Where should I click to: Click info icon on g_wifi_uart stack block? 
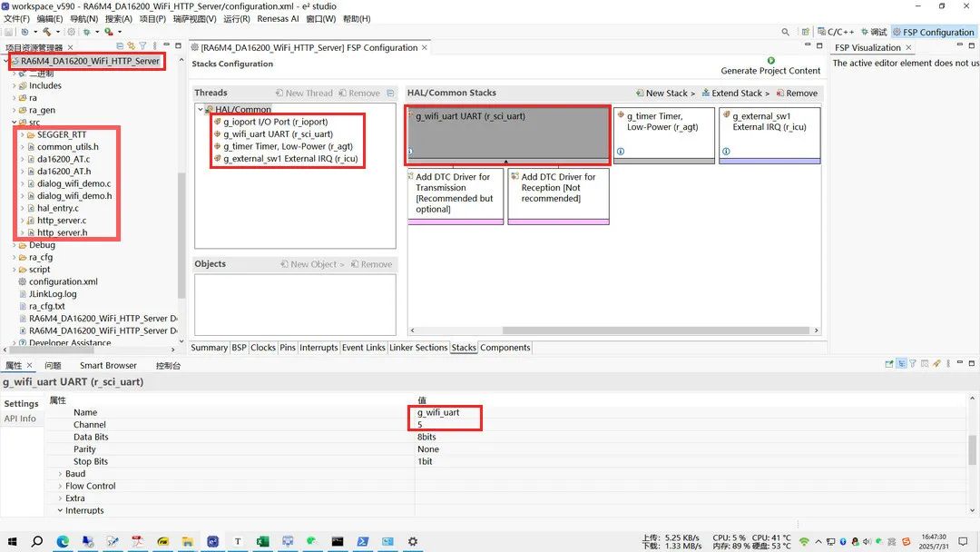[411, 152]
